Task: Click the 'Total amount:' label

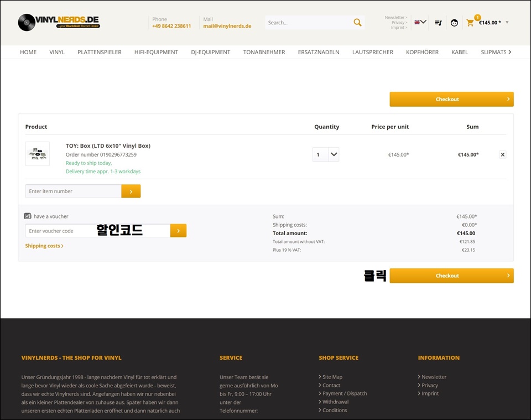Action: click(x=290, y=234)
